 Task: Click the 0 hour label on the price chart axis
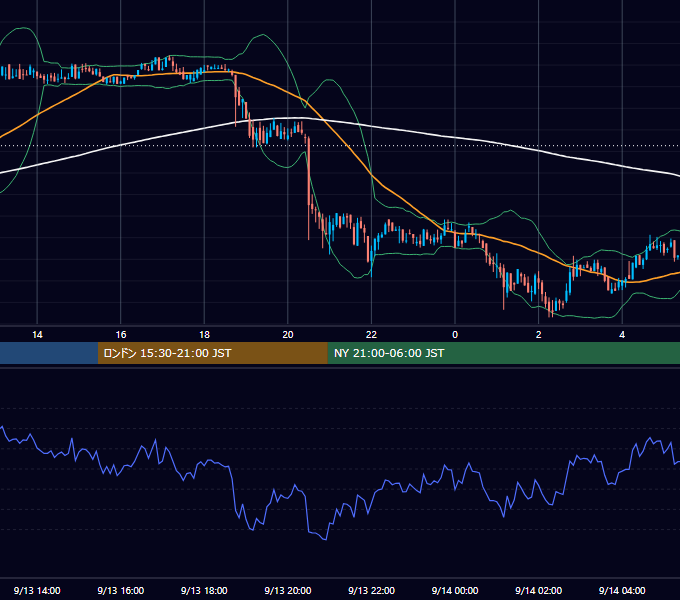pyautogui.click(x=455, y=335)
